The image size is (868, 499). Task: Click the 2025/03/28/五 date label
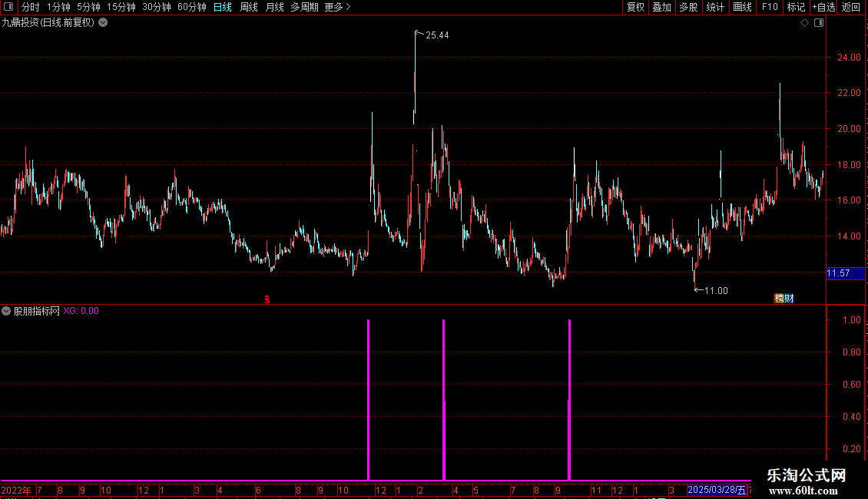point(717,490)
